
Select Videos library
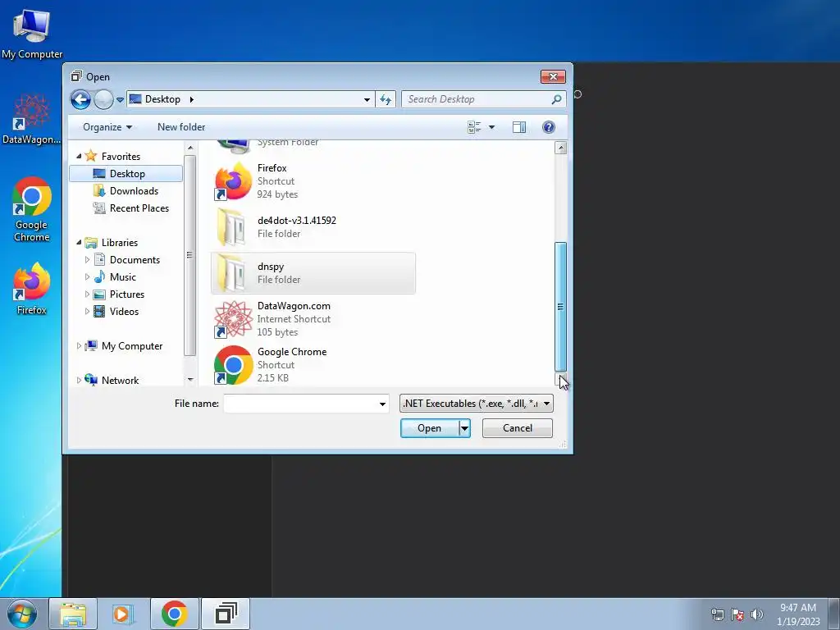pos(124,311)
